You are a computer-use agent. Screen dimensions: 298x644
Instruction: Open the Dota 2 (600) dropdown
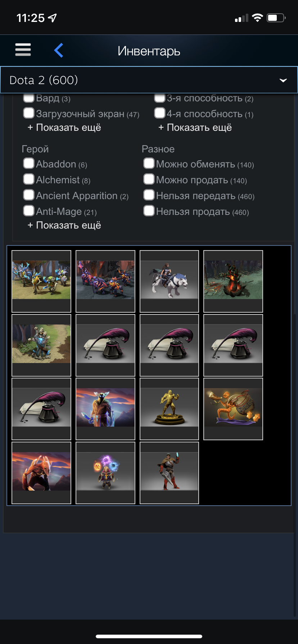coord(149,80)
